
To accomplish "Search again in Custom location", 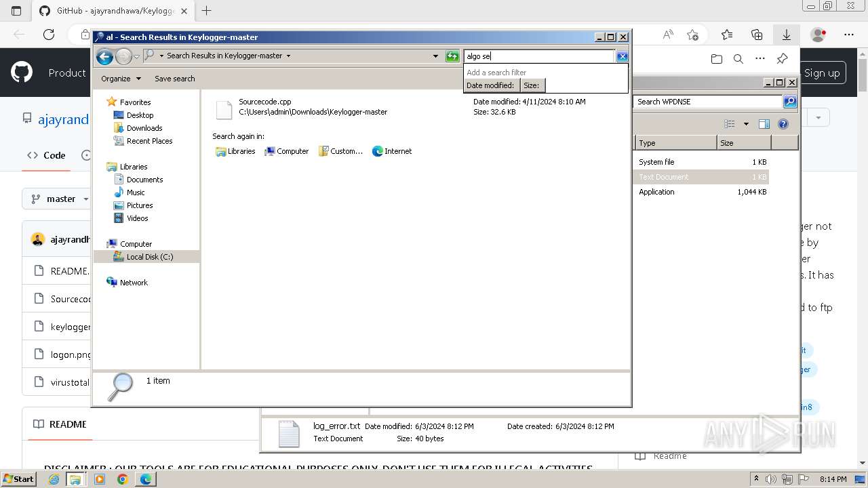I will tap(341, 151).
